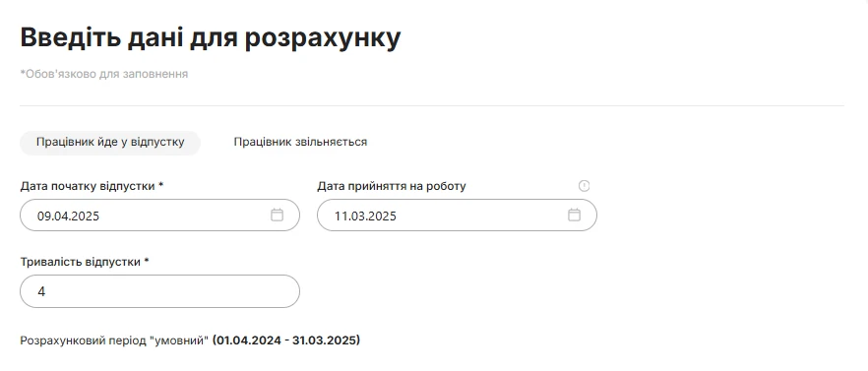Click asterisk after Тривалість відпустки
This screenshot has width=868, height=371.
146,261
